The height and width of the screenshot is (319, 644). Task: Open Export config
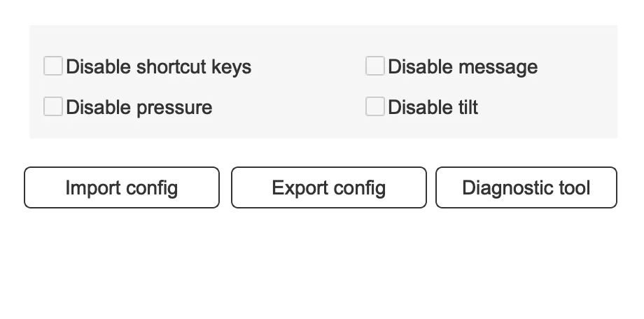tap(328, 187)
